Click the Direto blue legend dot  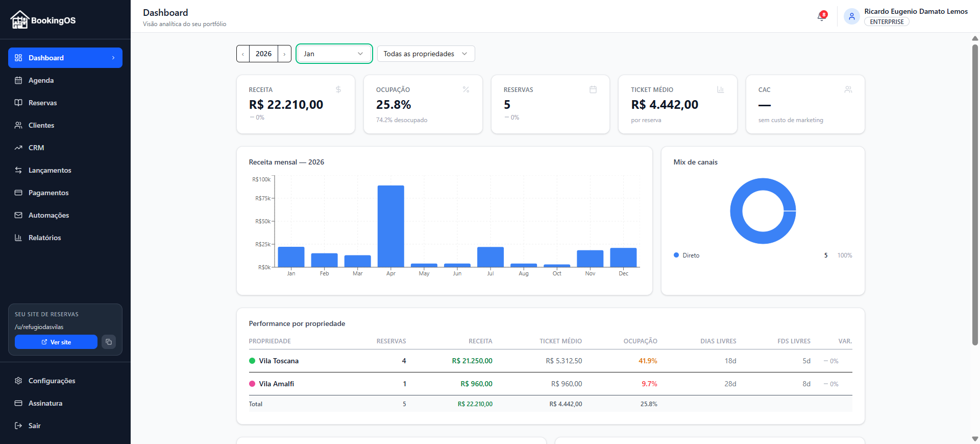(676, 255)
